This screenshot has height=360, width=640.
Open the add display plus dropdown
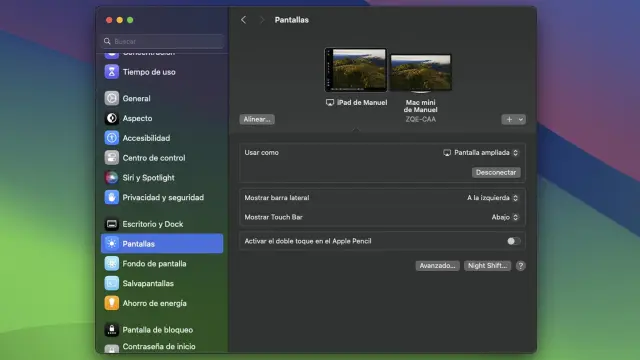[513, 120]
